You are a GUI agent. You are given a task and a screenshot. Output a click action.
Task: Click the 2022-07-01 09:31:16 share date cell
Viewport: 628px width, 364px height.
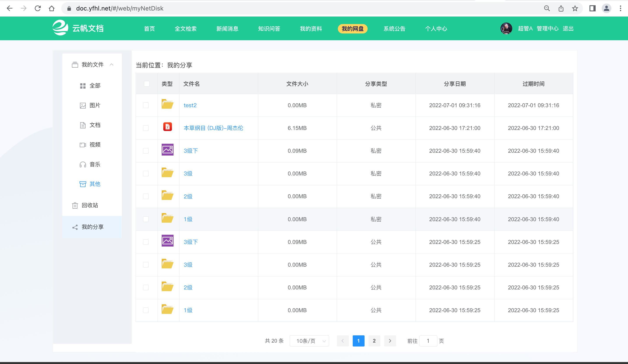[x=454, y=105]
